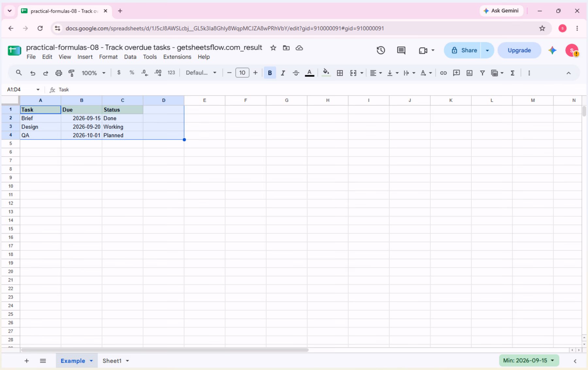Insert a chart
This screenshot has height=370, width=588.
(x=469, y=73)
